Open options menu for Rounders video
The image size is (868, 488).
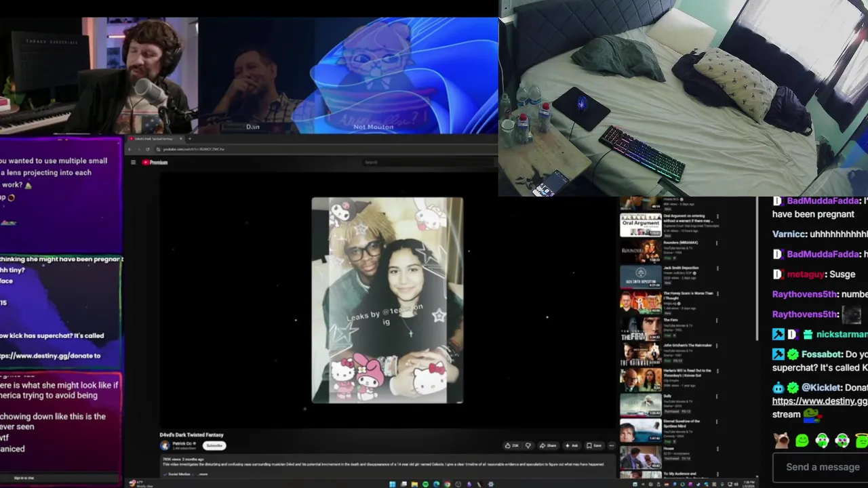pyautogui.click(x=717, y=243)
